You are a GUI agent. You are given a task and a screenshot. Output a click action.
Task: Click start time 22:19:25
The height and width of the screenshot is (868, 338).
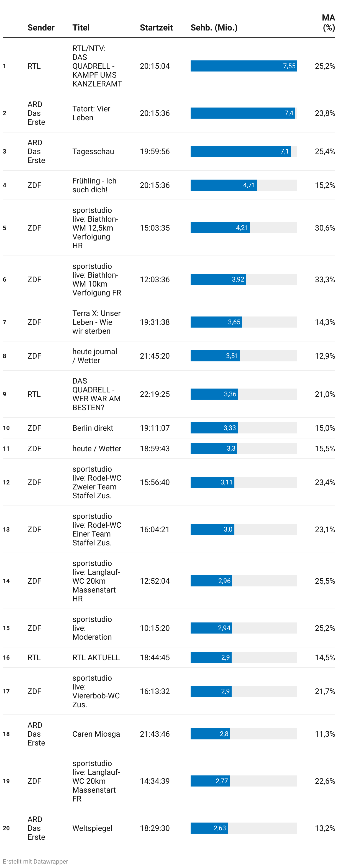(x=155, y=394)
